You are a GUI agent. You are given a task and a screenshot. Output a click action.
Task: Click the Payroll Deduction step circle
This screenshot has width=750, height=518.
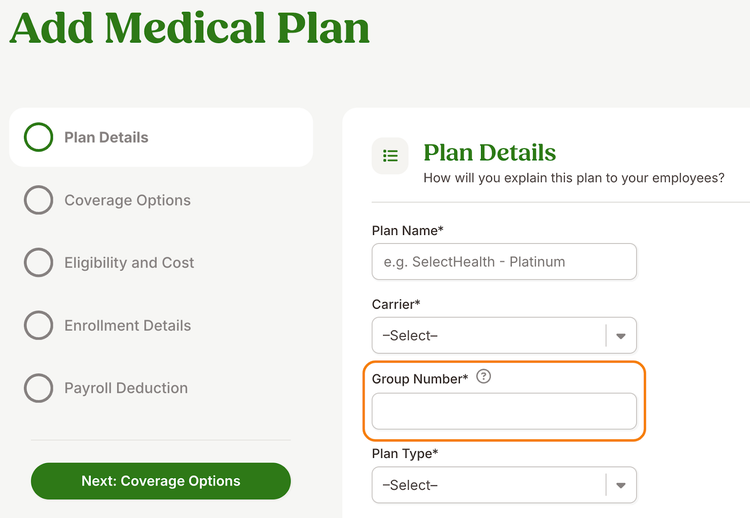click(38, 388)
